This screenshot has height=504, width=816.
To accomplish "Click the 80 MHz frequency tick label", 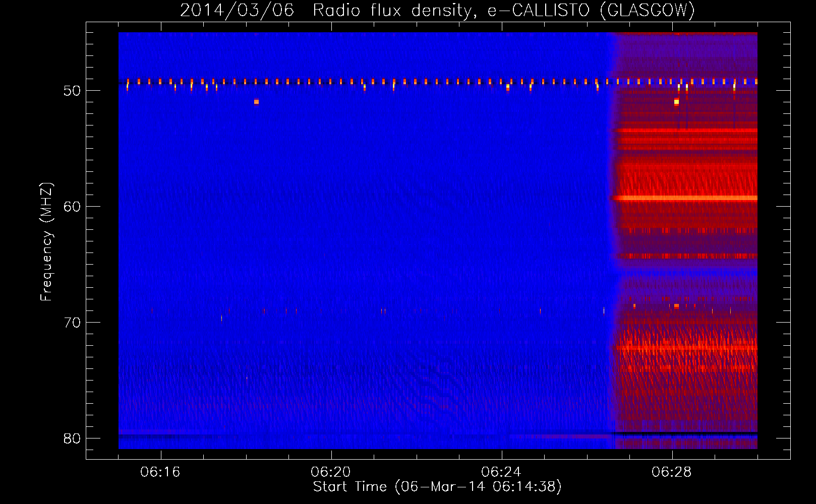I will point(72,438).
